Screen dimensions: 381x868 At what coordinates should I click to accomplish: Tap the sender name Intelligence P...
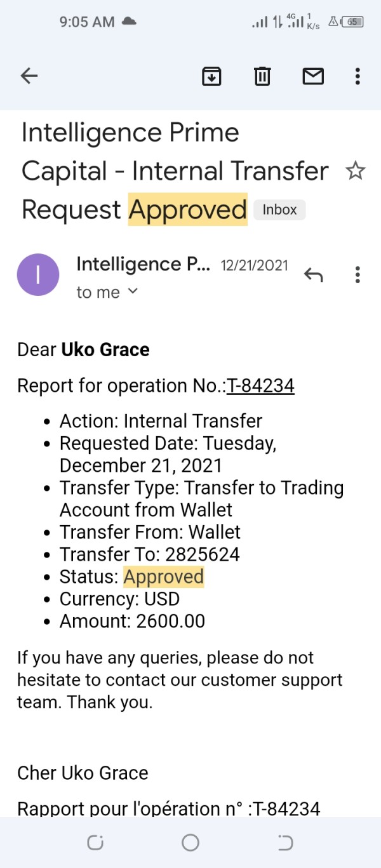click(x=144, y=264)
